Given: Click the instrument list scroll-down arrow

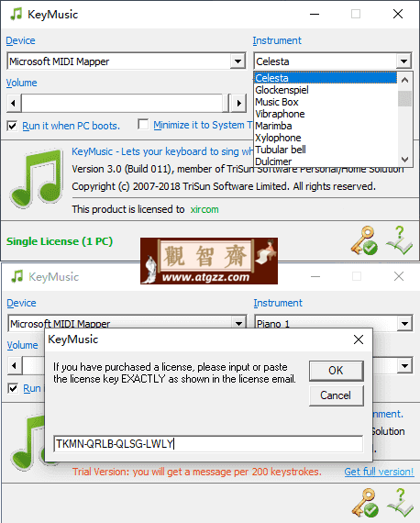Looking at the screenshot, I should pos(405,160).
